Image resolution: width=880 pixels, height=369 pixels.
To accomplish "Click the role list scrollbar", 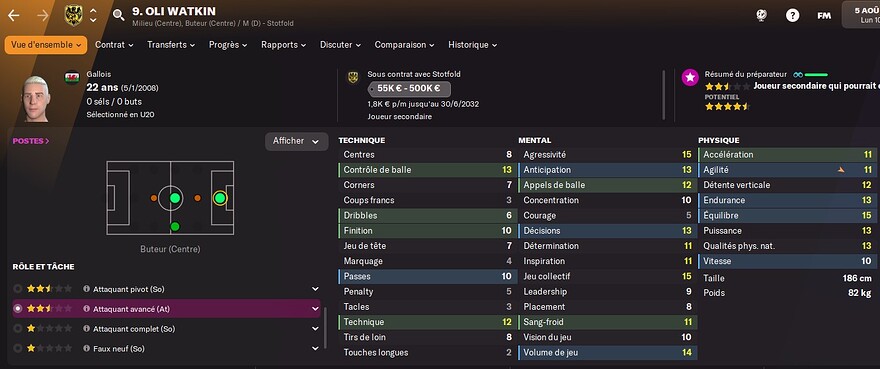I will (x=325, y=328).
